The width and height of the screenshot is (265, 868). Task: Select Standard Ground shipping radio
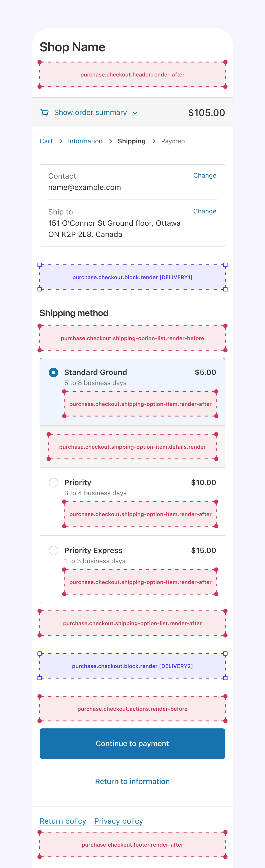point(53,372)
